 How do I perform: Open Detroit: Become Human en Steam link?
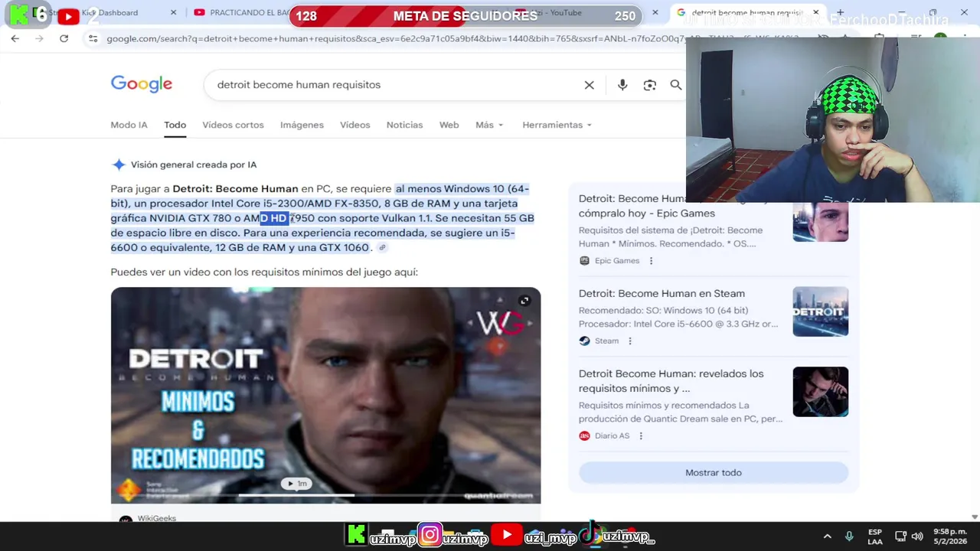tap(661, 294)
